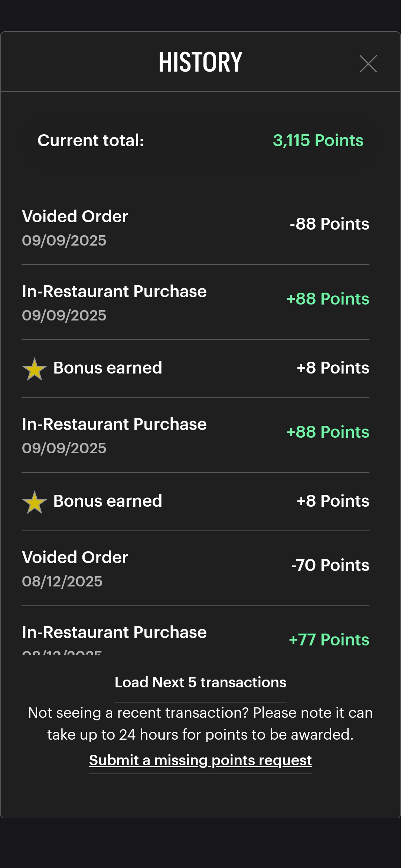This screenshot has width=401, height=868.
Task: Click the -70 Points amount
Action: (x=330, y=565)
